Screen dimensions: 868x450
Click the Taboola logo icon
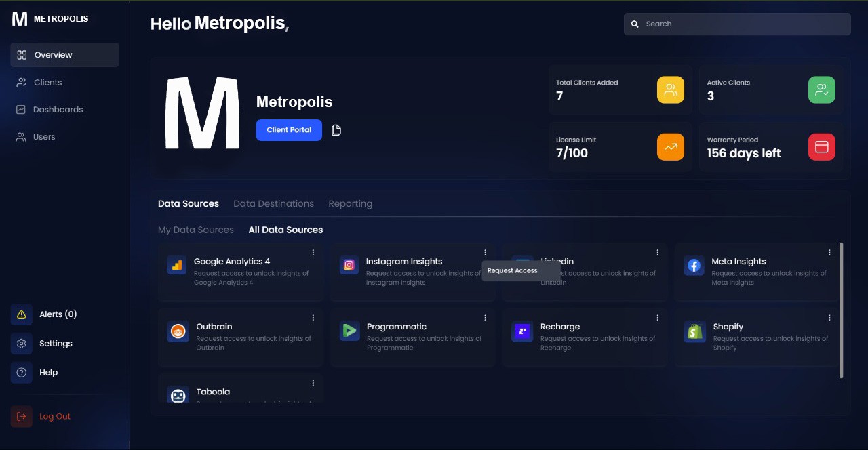(178, 394)
